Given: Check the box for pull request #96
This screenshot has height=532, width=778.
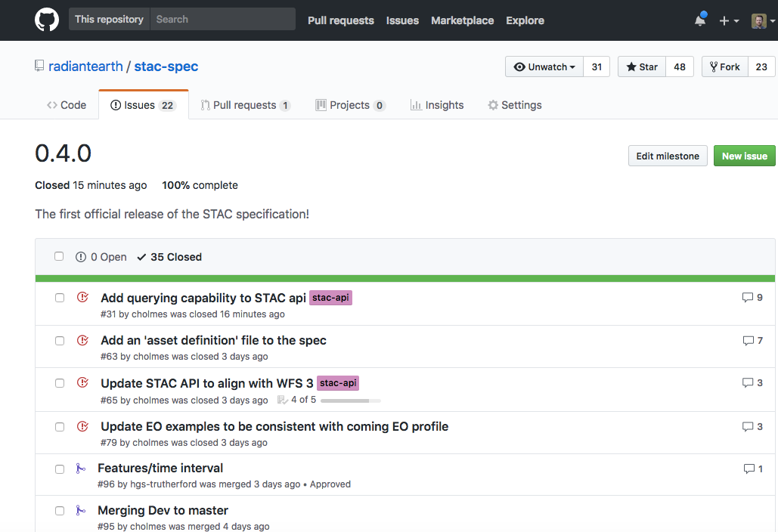Looking at the screenshot, I should tap(60, 469).
